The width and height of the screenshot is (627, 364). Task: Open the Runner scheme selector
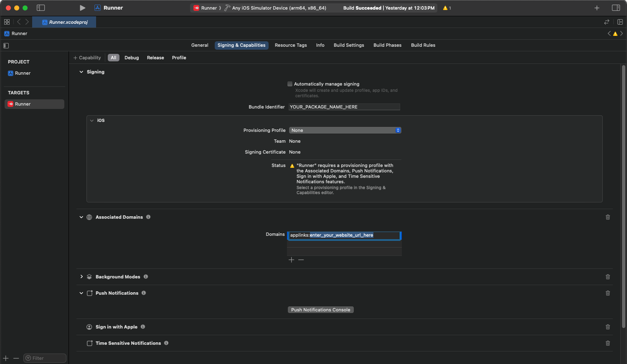206,8
